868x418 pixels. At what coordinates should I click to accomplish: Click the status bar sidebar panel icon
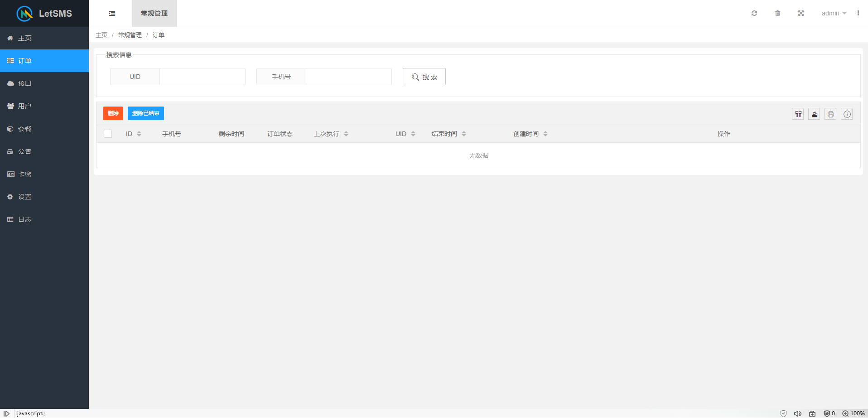click(x=7, y=413)
